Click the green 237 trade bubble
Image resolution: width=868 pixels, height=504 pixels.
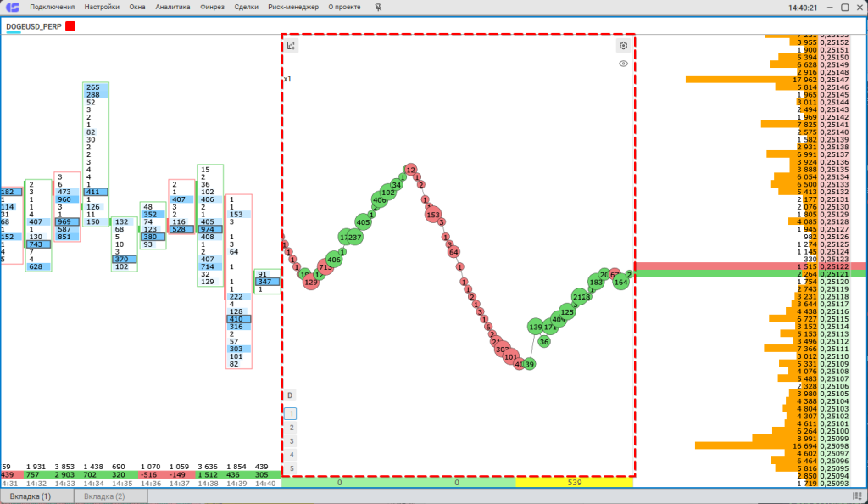pyautogui.click(x=354, y=237)
